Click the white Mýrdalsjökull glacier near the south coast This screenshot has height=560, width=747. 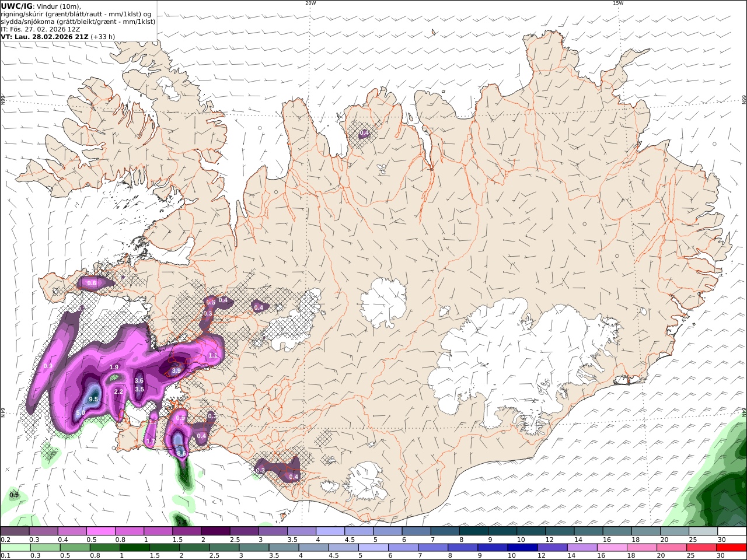pos(366,482)
